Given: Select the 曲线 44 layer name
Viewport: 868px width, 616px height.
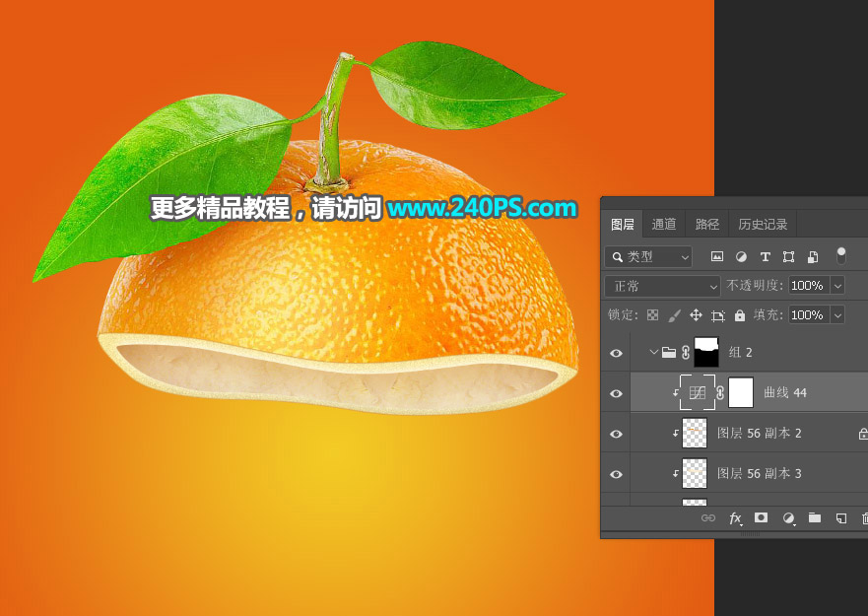Looking at the screenshot, I should click(785, 392).
